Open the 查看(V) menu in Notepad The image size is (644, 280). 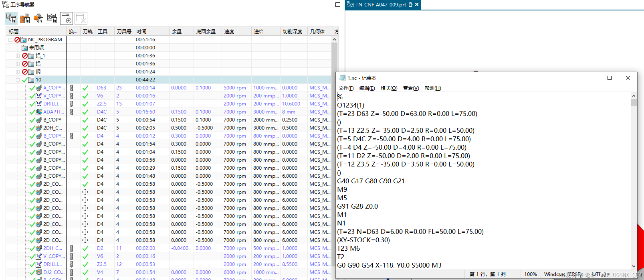(x=411, y=88)
